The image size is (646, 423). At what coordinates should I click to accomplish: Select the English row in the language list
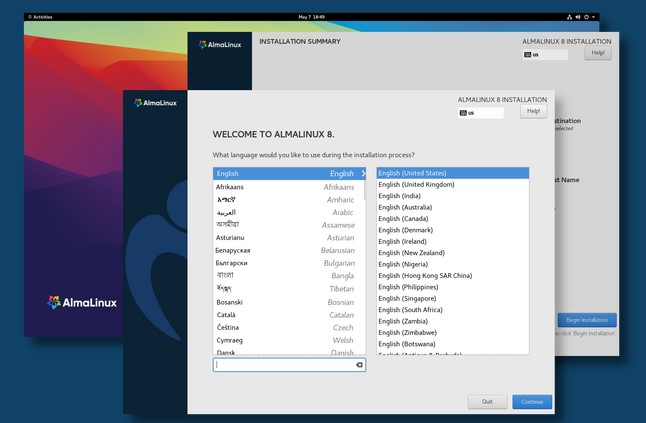coord(289,173)
